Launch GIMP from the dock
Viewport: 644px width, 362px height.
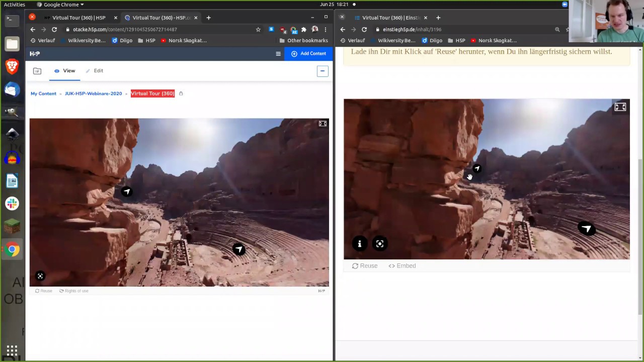tap(12, 112)
